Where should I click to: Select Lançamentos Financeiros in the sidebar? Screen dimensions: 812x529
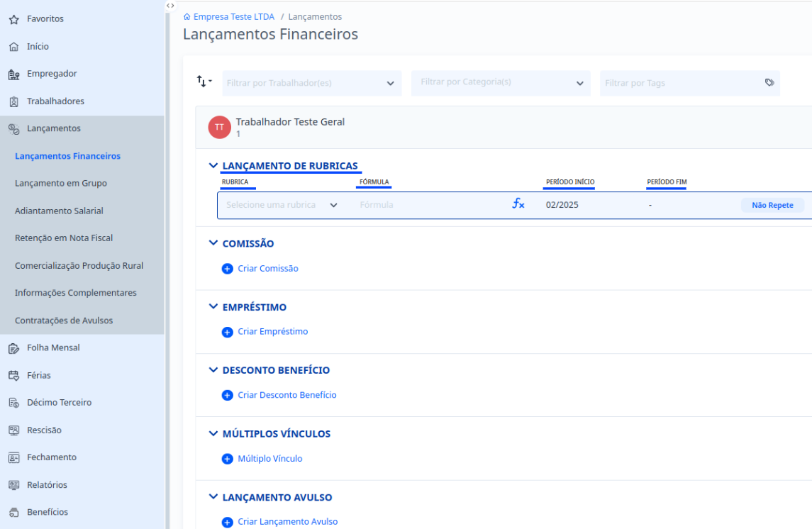[x=68, y=156]
